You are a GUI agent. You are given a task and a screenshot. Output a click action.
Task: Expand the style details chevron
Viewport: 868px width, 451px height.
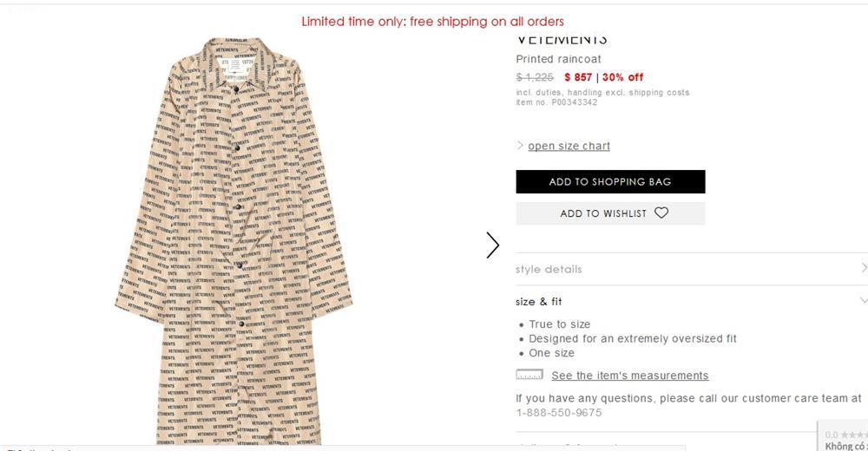[x=863, y=268]
